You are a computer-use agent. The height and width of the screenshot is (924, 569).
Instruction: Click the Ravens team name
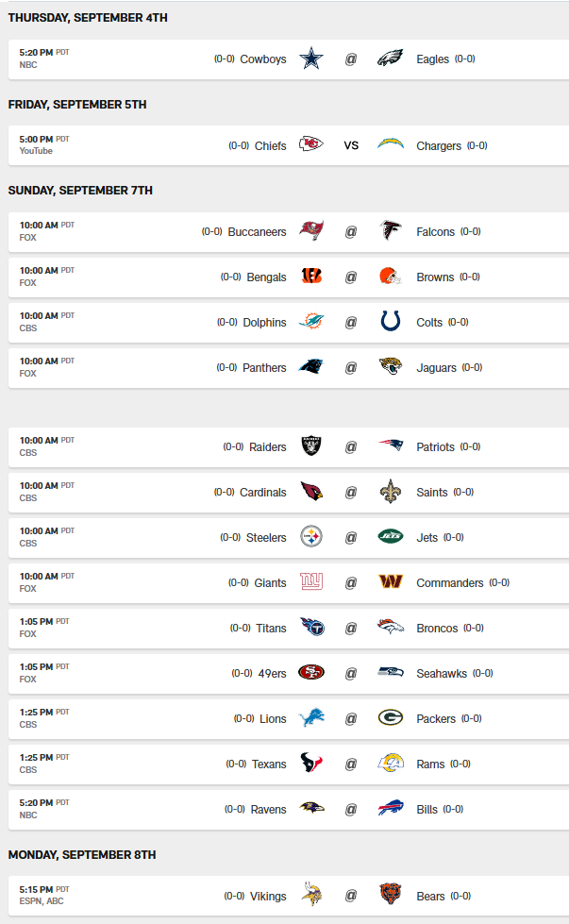pyautogui.click(x=268, y=810)
